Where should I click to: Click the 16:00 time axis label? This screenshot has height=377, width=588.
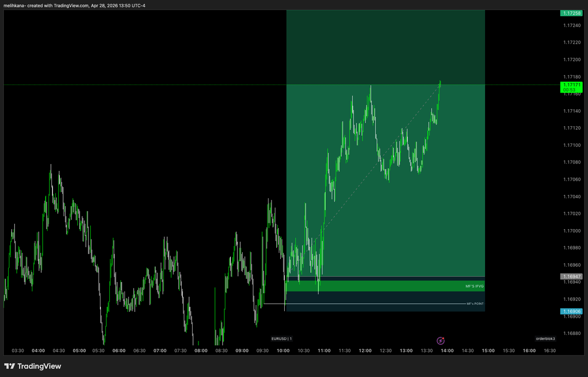[529, 351]
